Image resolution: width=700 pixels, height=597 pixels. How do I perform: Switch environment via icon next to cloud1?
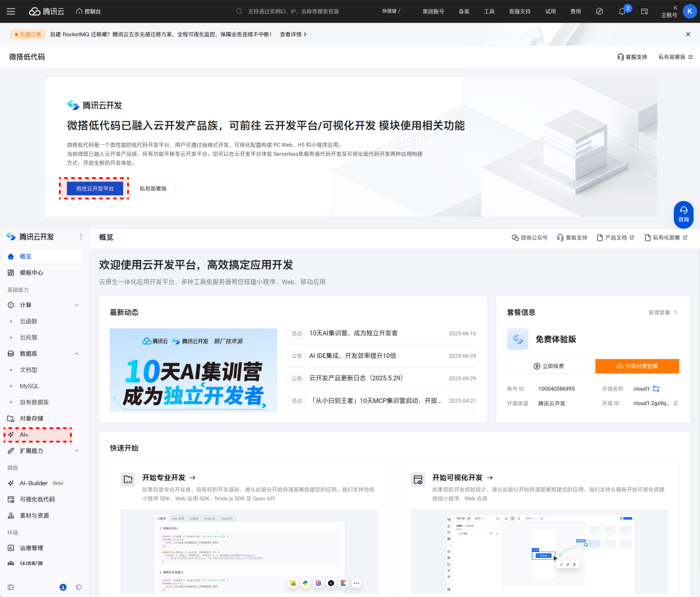coord(656,389)
